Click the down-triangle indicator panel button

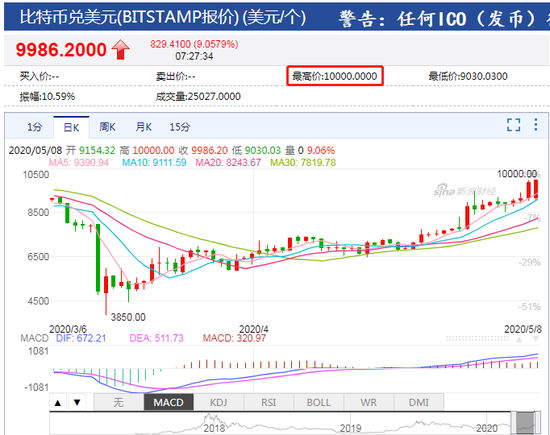pos(77,402)
